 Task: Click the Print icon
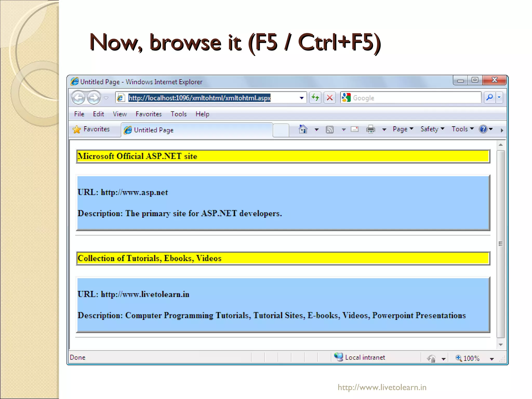coord(371,129)
